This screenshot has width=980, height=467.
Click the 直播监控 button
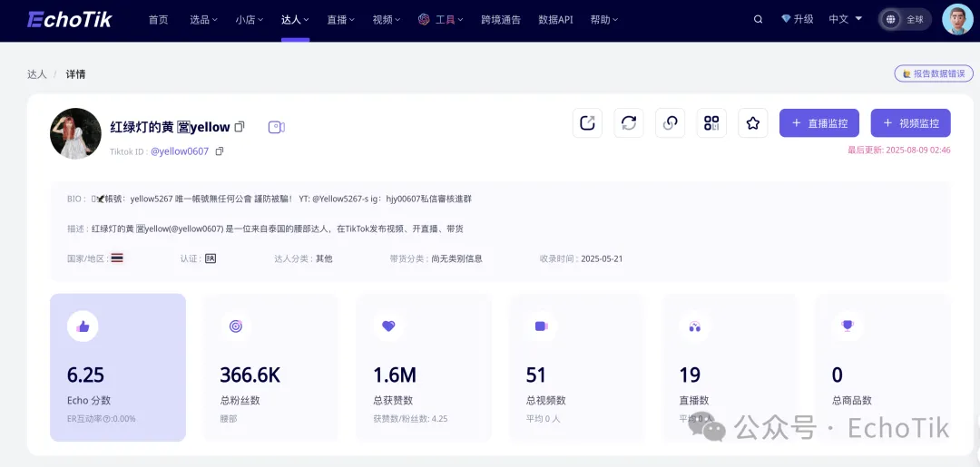pos(819,122)
